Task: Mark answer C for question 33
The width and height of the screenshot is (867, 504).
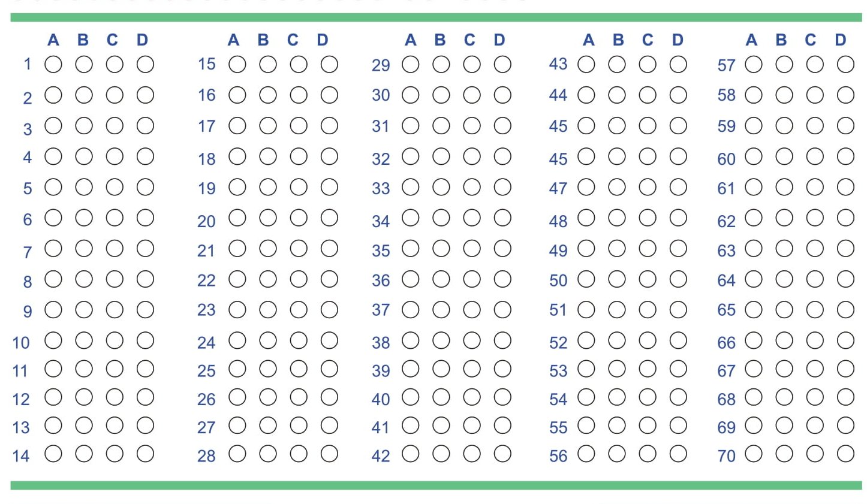Action: [x=472, y=186]
